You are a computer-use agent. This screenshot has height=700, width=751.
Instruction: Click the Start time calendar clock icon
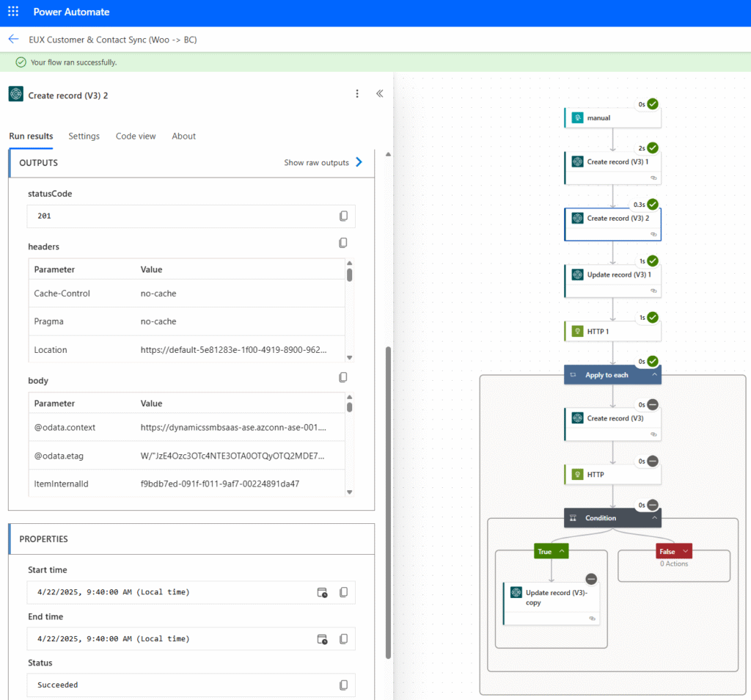[x=323, y=593]
